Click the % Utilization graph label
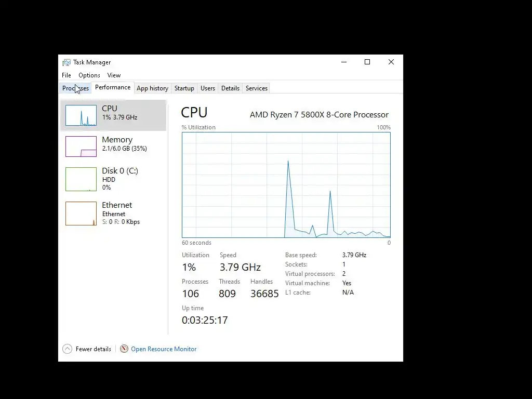 (x=198, y=128)
